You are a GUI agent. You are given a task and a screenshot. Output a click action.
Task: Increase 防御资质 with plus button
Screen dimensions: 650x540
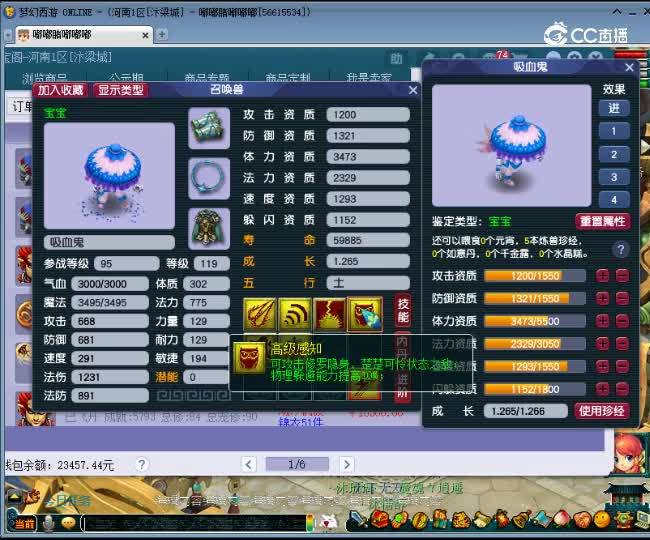(603, 298)
